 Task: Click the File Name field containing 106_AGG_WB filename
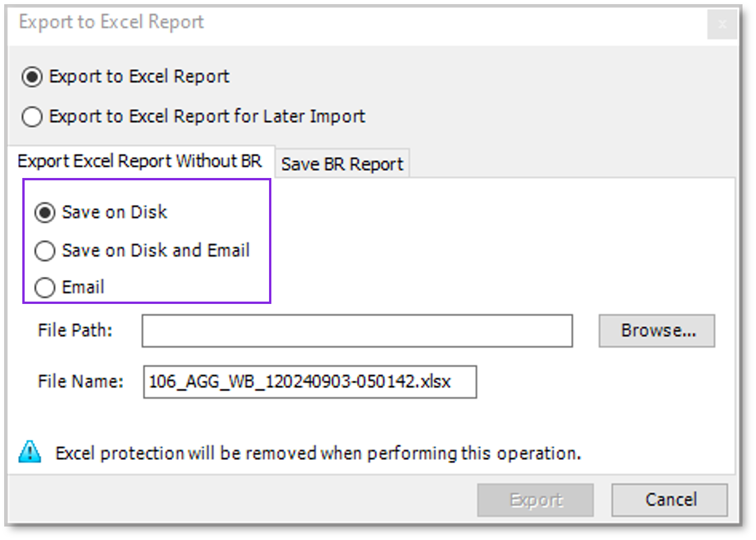click(309, 382)
